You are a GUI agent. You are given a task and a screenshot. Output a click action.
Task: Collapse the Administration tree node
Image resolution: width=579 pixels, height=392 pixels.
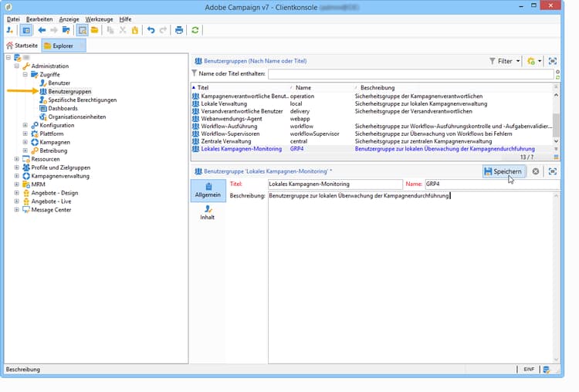17,66
